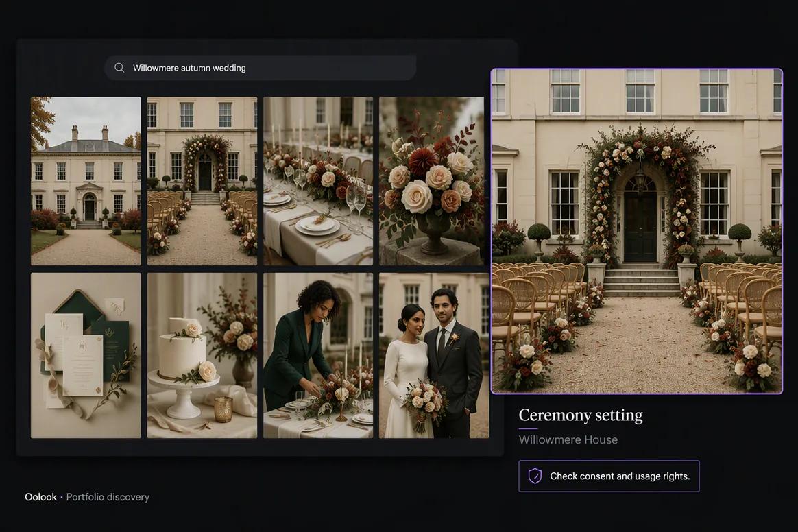Click the 'Willowmere House' subtitle
798x532 pixels.
tap(568, 440)
